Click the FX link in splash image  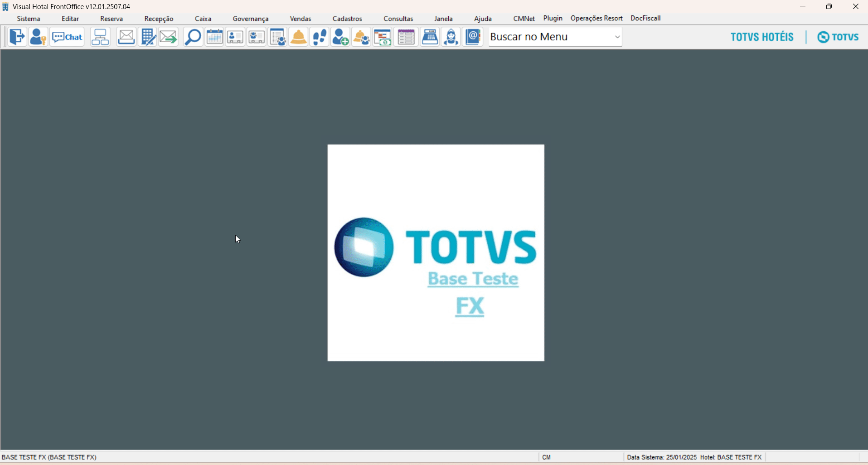[470, 306]
